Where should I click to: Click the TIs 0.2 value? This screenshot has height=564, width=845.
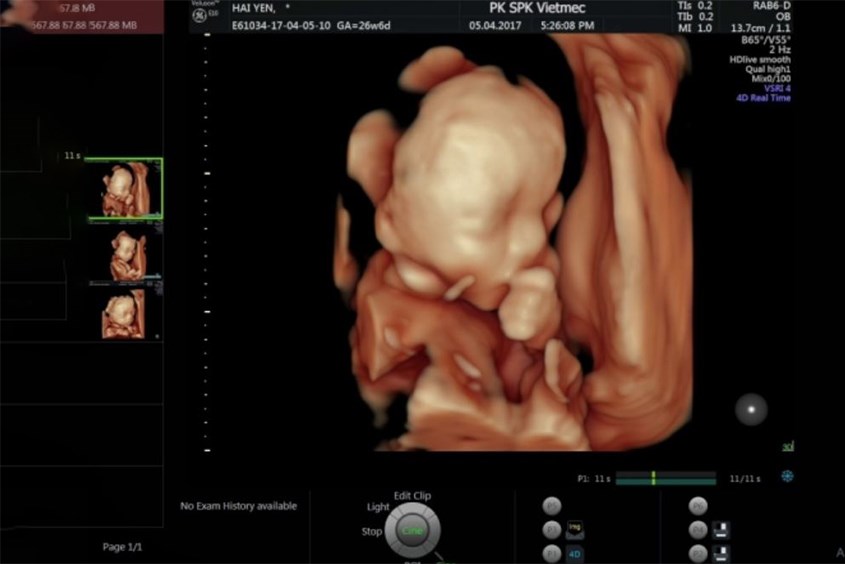(695, 6)
